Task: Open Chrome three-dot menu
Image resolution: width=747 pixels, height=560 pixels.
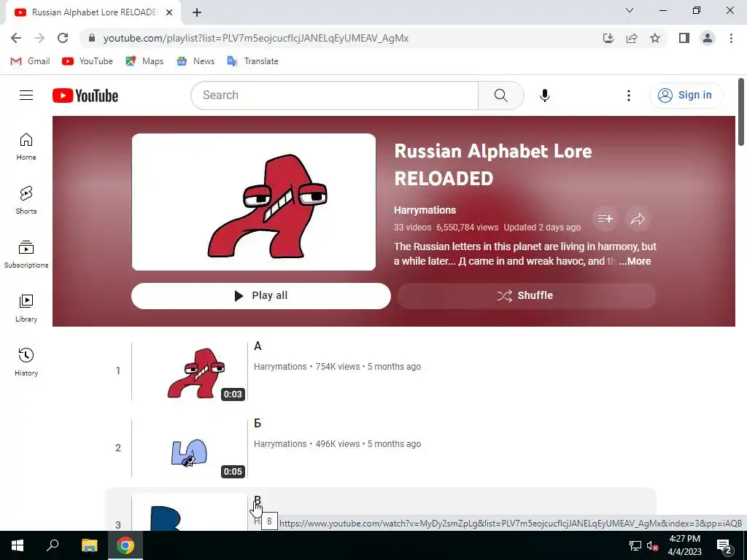Action: pos(731,38)
